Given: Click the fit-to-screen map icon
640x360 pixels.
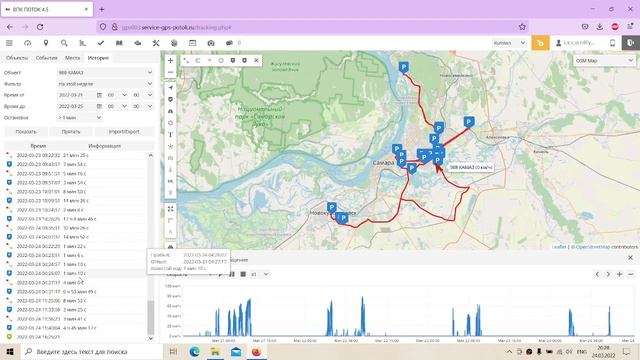Looking at the screenshot, I should pos(170,209).
